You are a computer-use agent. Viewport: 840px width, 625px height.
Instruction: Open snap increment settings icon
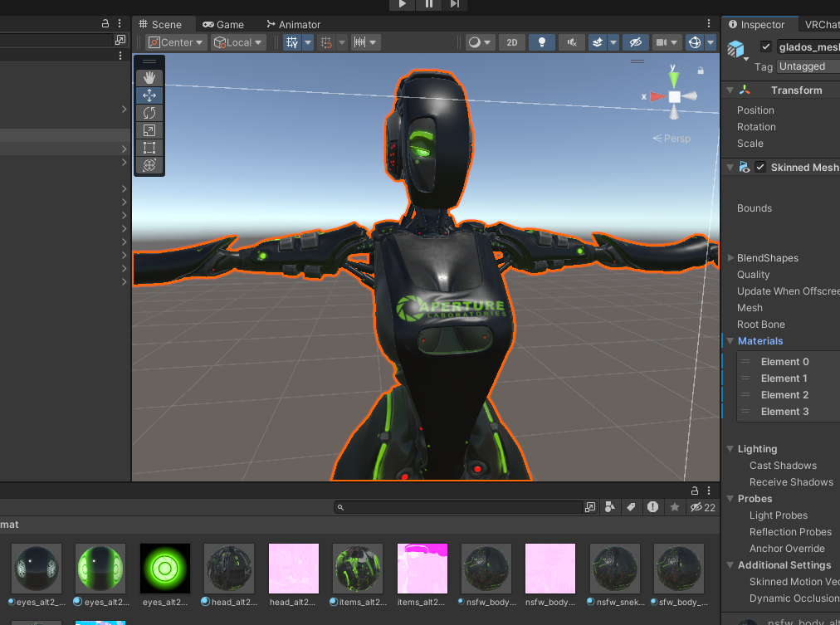click(x=360, y=42)
